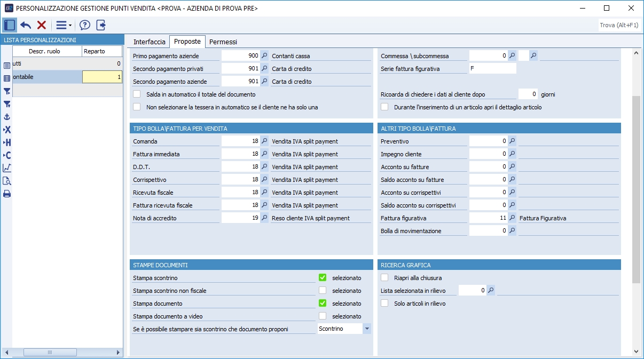Click the red X delete icon
644x359 pixels.
(x=42, y=25)
